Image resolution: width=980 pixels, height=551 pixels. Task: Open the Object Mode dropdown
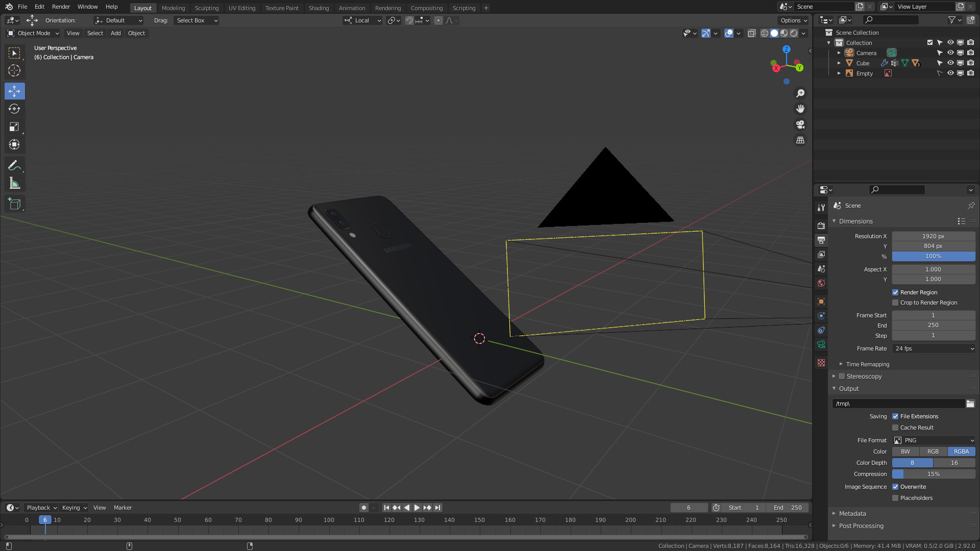coord(33,33)
